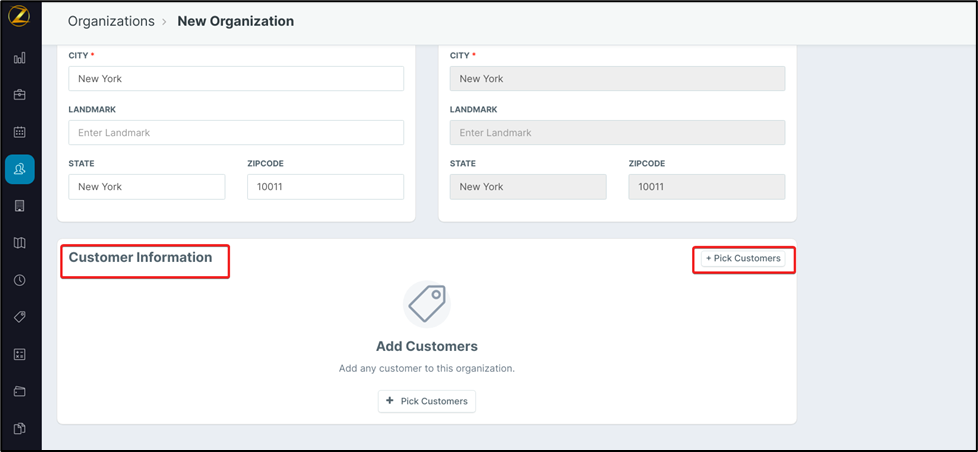The height and width of the screenshot is (452, 978).
Task: Open the map icon in sidebar
Action: pos(19,243)
